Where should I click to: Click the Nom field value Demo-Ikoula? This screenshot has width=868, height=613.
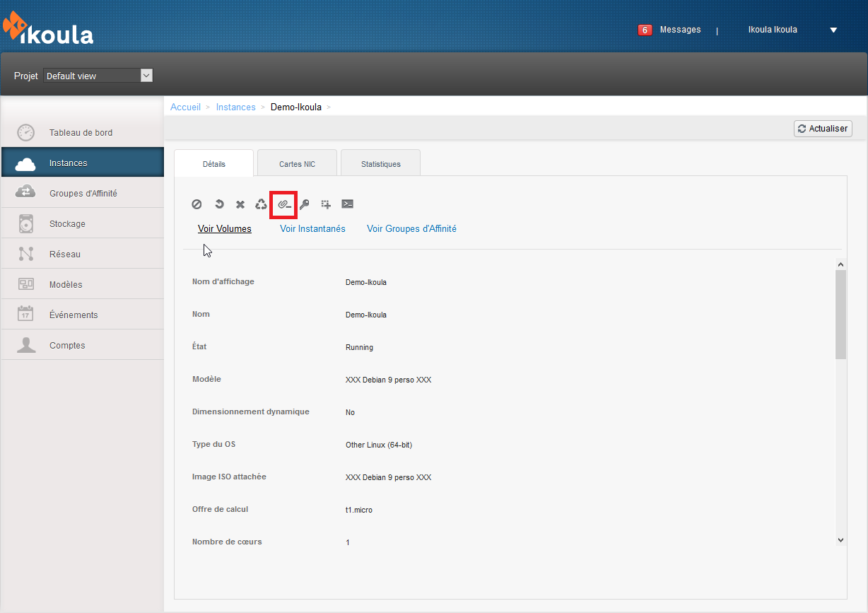pyautogui.click(x=366, y=315)
